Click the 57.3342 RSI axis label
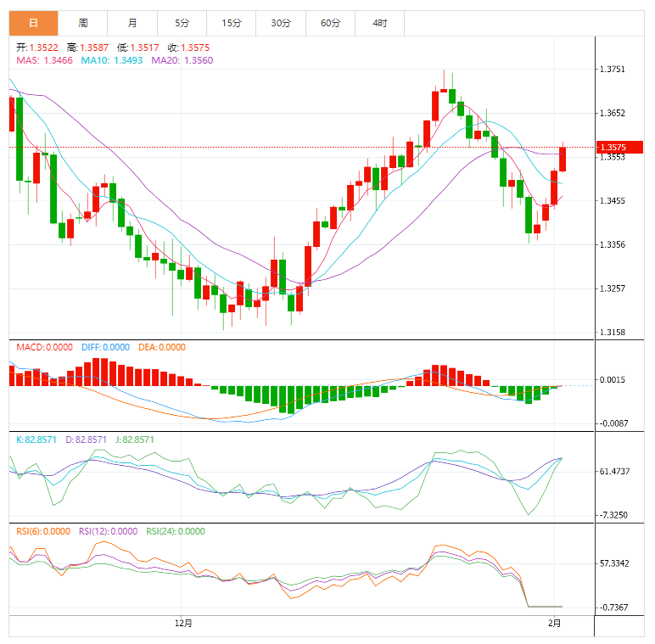 point(614,563)
